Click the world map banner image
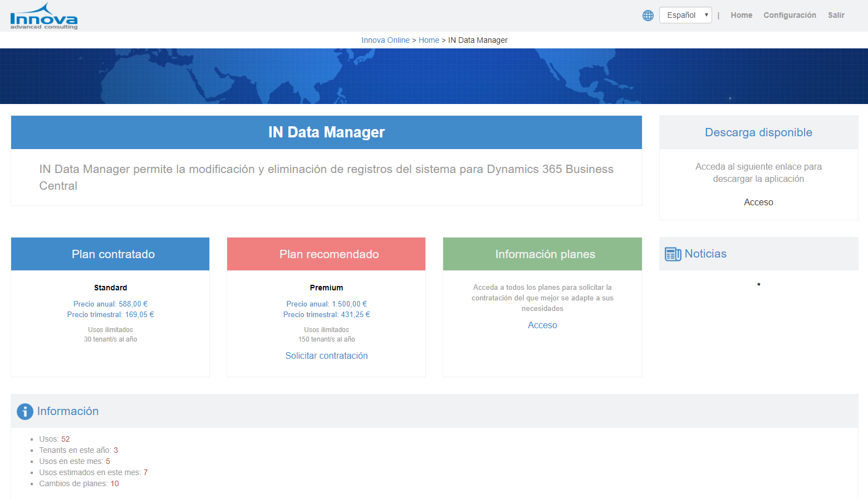This screenshot has width=868, height=499. click(x=434, y=76)
